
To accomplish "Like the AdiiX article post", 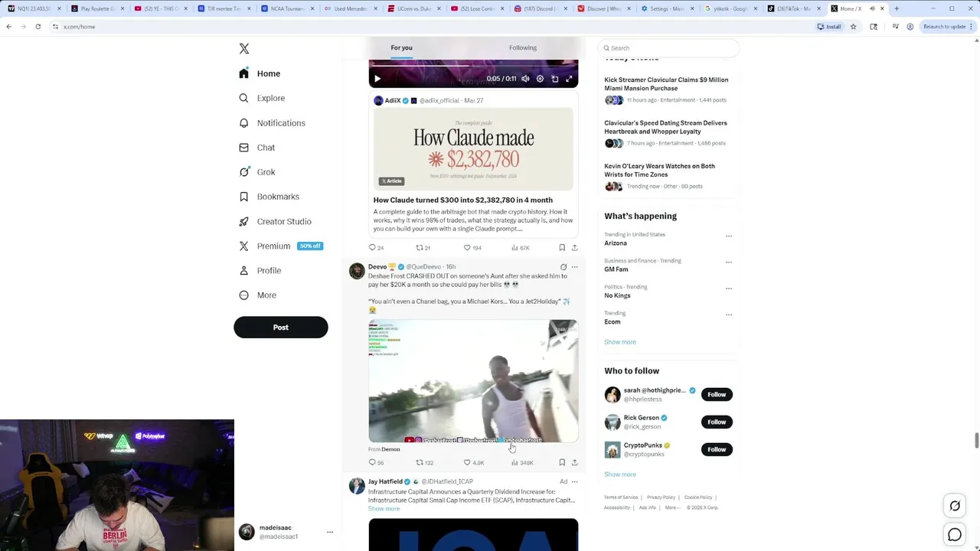I will [472, 247].
